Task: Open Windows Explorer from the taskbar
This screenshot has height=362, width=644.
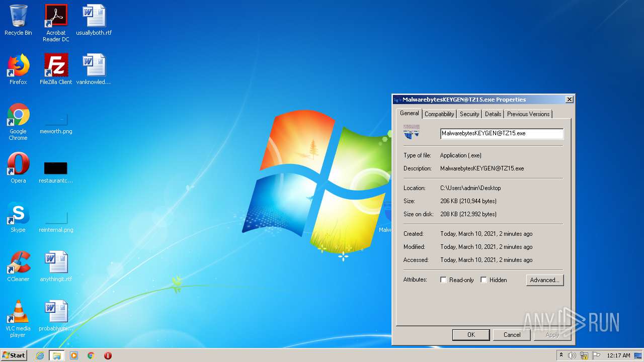Action: point(57,355)
